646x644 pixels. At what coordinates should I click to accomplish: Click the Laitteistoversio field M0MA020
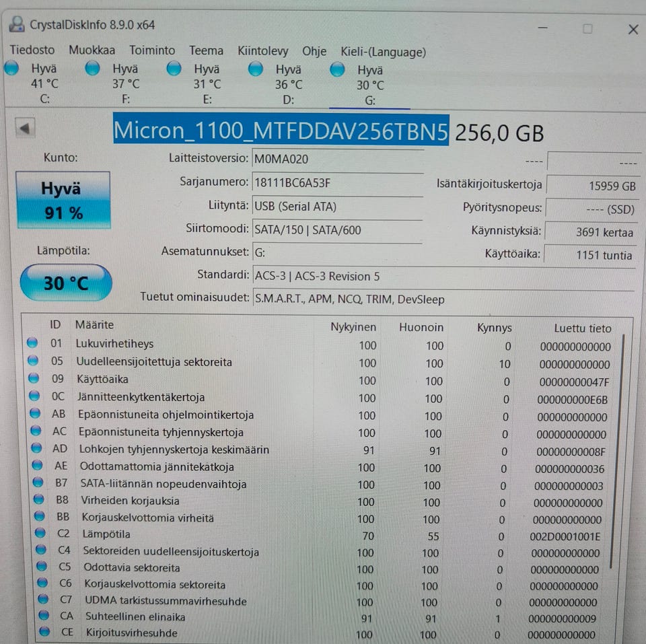338,159
